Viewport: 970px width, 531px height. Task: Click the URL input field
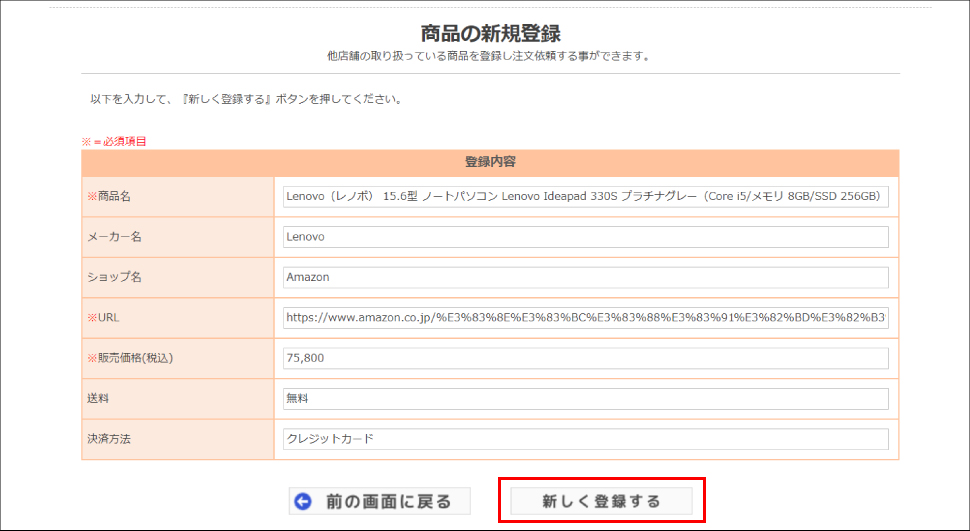coord(586,317)
